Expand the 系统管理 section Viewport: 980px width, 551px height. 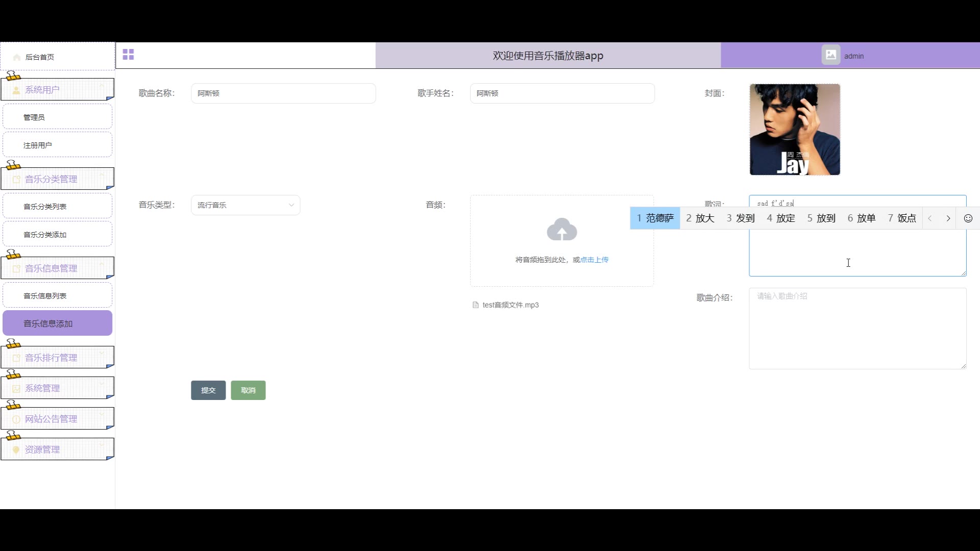coord(57,388)
